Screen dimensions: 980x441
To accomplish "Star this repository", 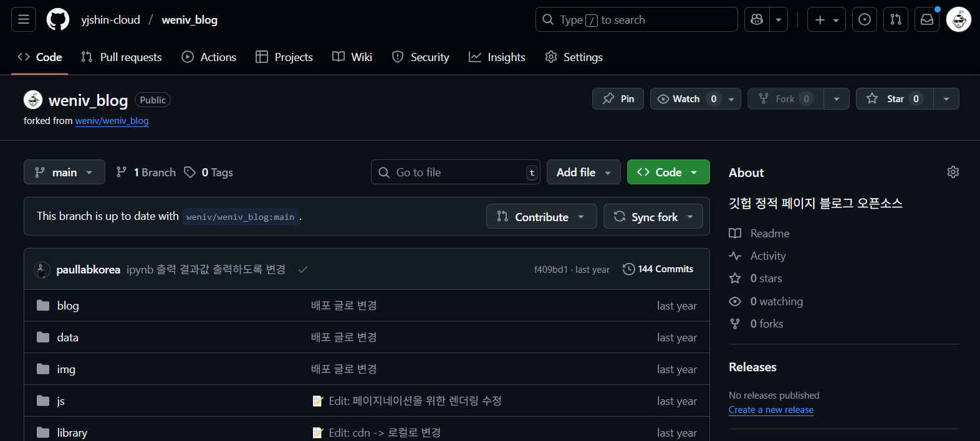I will 895,99.
